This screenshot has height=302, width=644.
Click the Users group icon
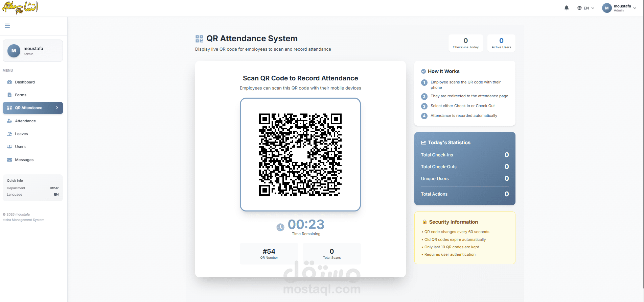(9, 147)
